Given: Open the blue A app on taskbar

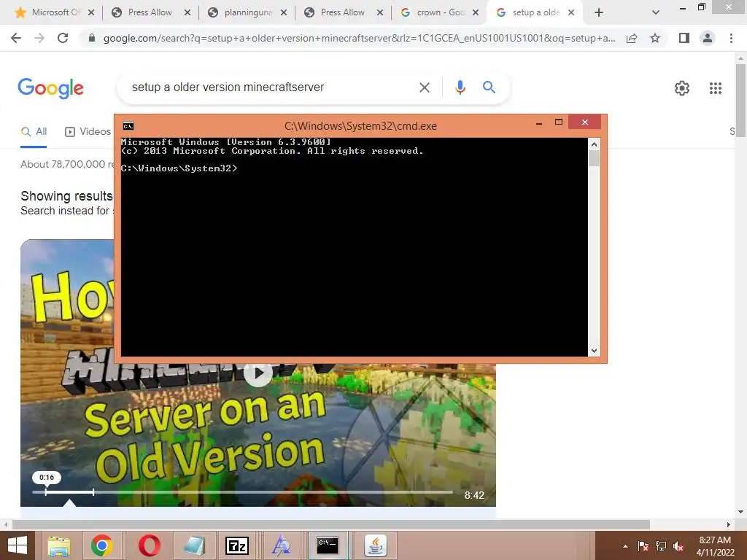Looking at the screenshot, I should 281,545.
